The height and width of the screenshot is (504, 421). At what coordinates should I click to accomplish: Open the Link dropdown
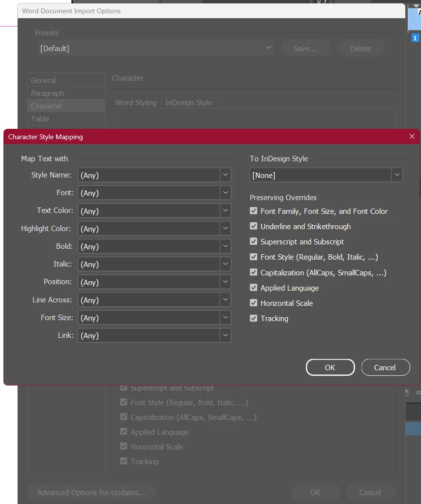pyautogui.click(x=154, y=335)
